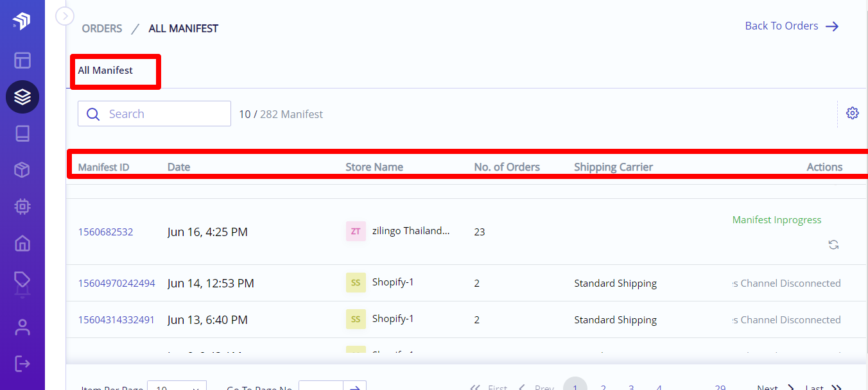Click the Back To Orders link
This screenshot has height=390, width=868.
coord(792,26)
